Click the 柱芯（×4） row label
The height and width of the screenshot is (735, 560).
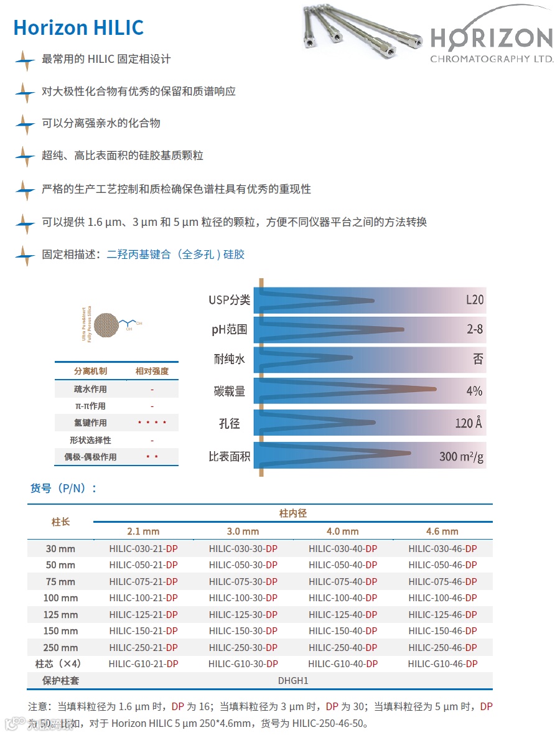click(x=58, y=664)
